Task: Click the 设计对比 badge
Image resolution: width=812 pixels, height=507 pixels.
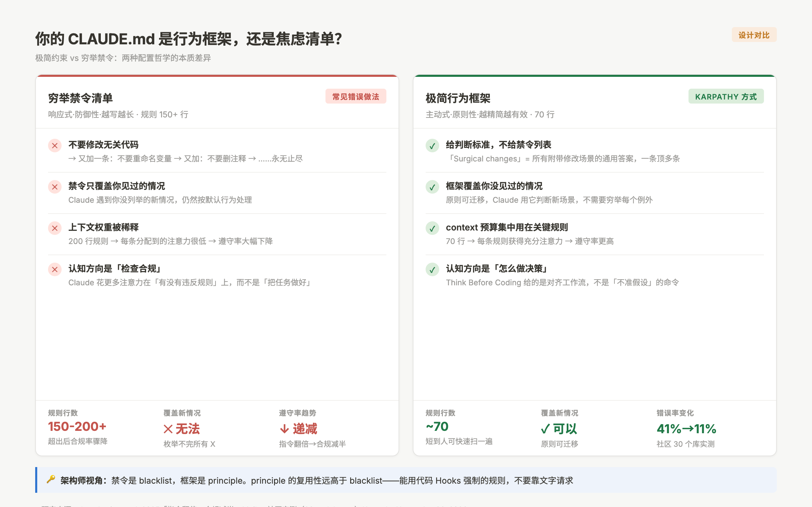Action: [754, 35]
